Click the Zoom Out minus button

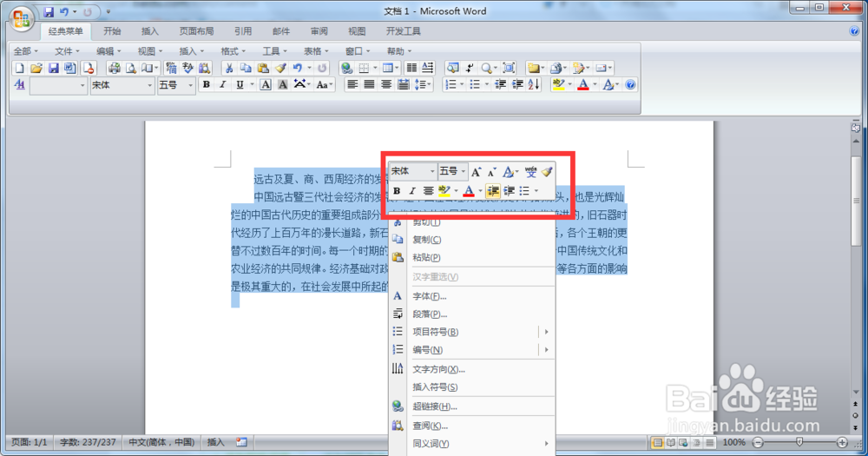[x=758, y=442]
